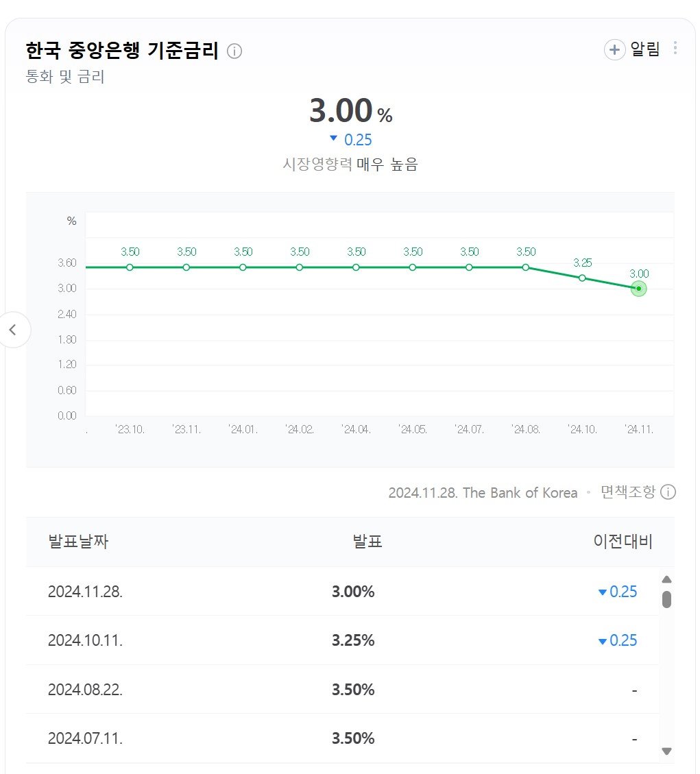Open the three-dot more options menu
This screenshot has width=700, height=774.
point(675,48)
